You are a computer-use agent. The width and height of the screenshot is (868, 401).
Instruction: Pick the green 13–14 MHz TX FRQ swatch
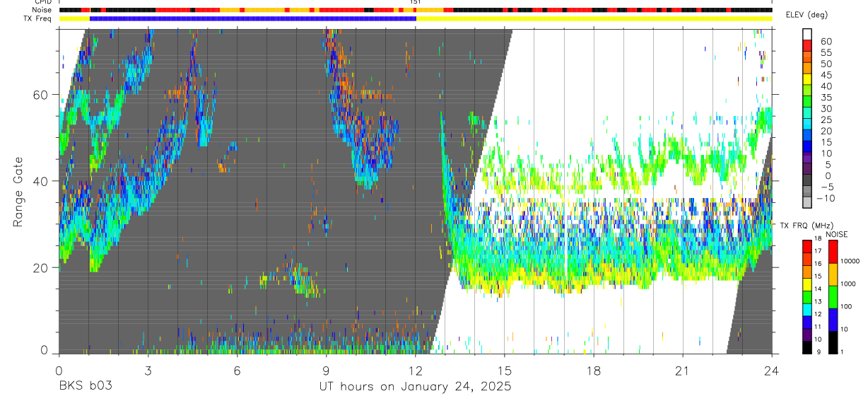pos(807,296)
